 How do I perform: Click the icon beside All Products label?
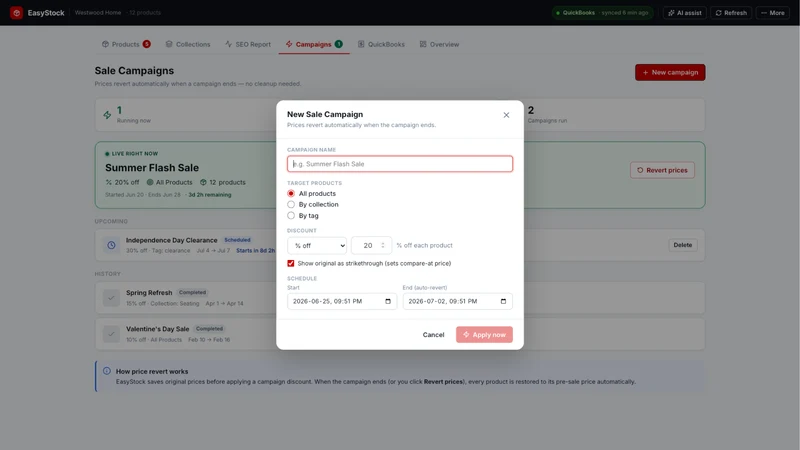point(150,182)
